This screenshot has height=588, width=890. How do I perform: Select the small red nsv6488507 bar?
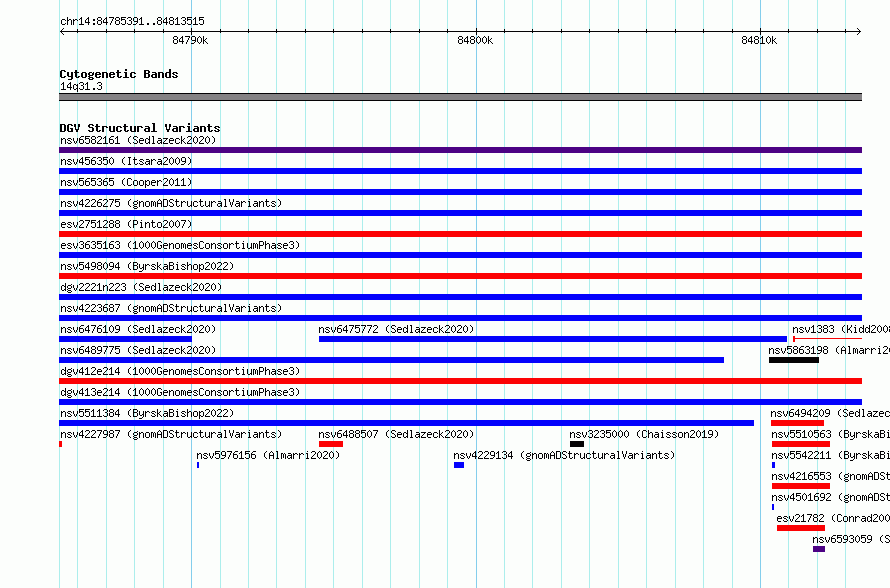coord(331,444)
